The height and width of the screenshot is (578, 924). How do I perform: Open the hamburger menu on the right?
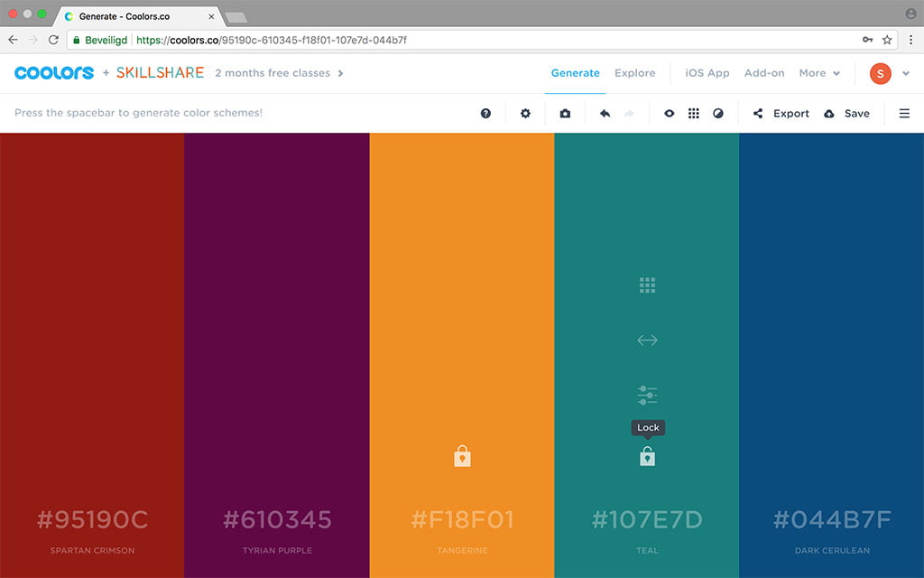click(904, 114)
